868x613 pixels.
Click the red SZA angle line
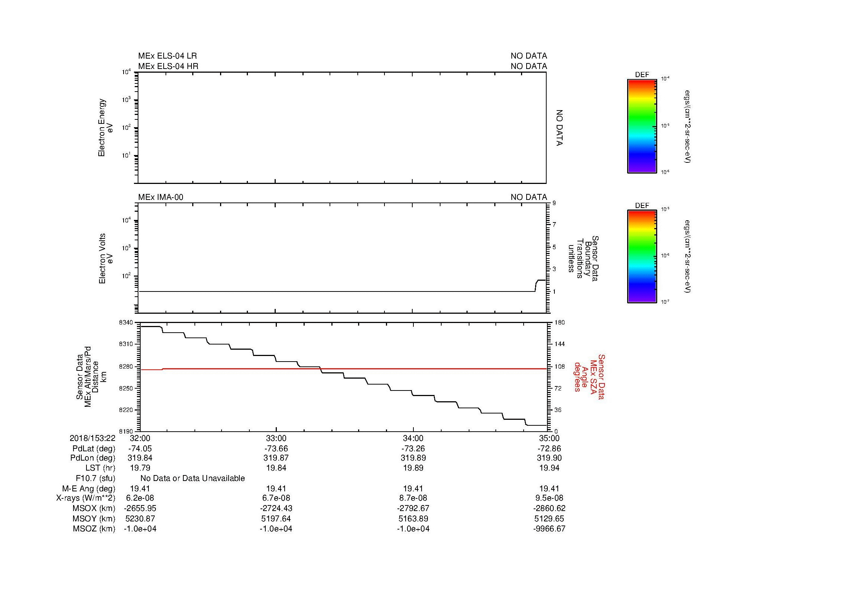point(343,369)
